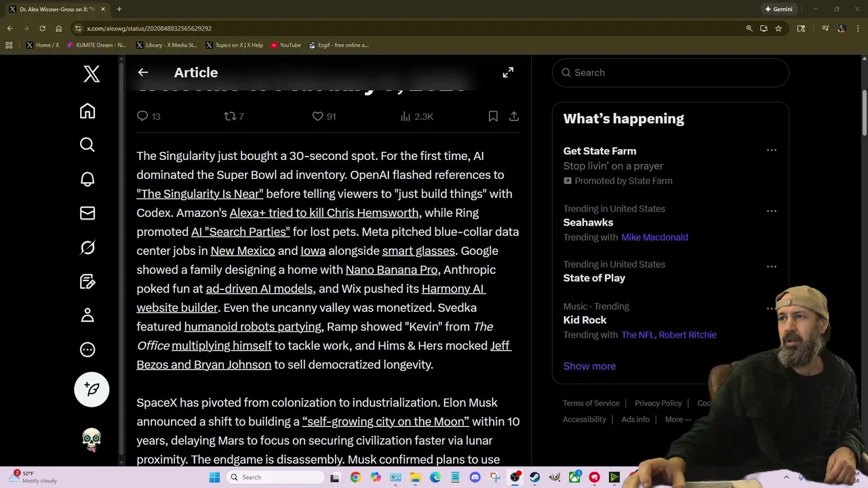Open the State of Play trend
Screen dimensions: 868x488
(x=594, y=278)
